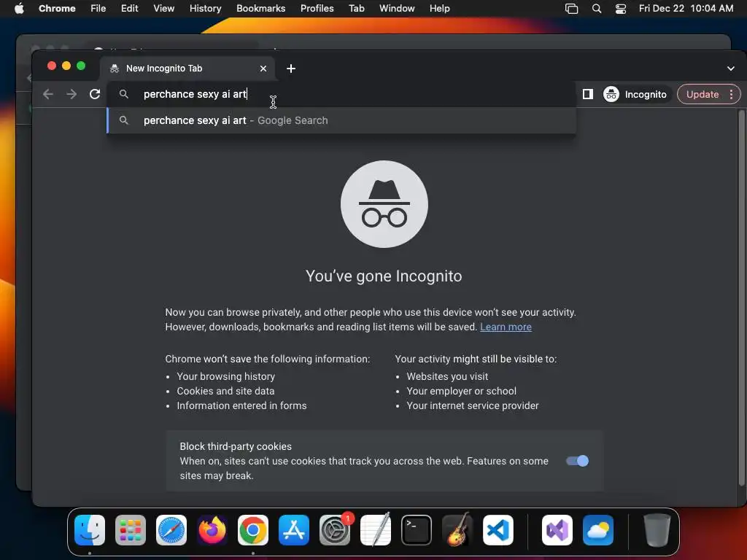The width and height of the screenshot is (747, 560).
Task: Click the Update button
Action: click(703, 94)
